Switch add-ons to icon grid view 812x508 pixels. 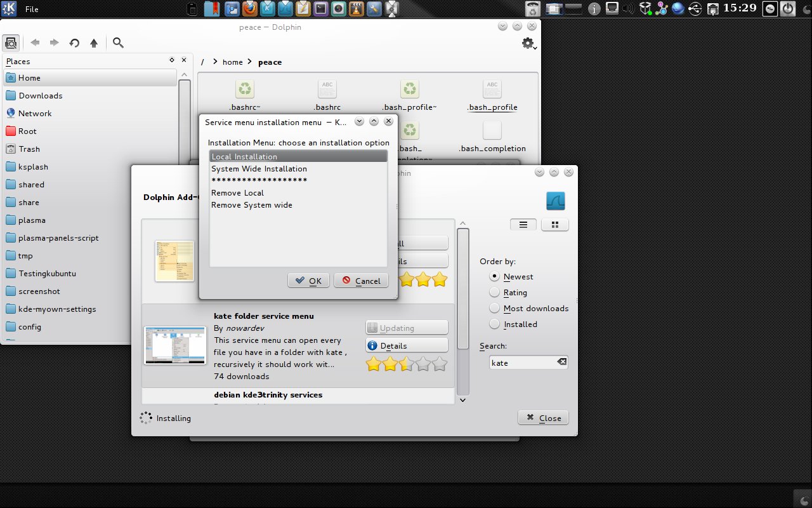[x=555, y=224]
